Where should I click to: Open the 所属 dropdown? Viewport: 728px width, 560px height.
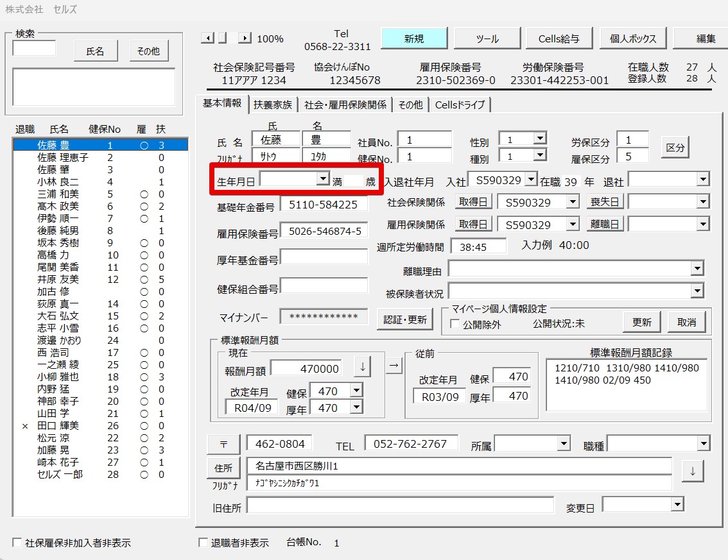click(x=564, y=443)
